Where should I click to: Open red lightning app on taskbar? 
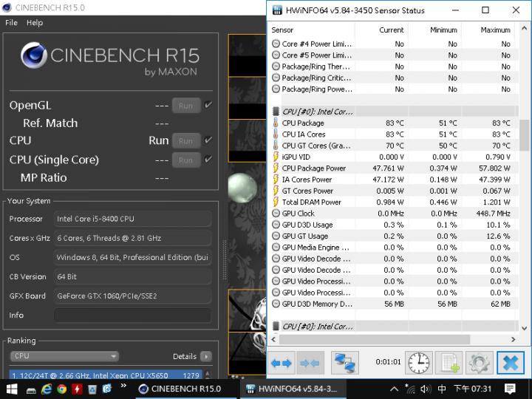pyautogui.click(x=77, y=389)
